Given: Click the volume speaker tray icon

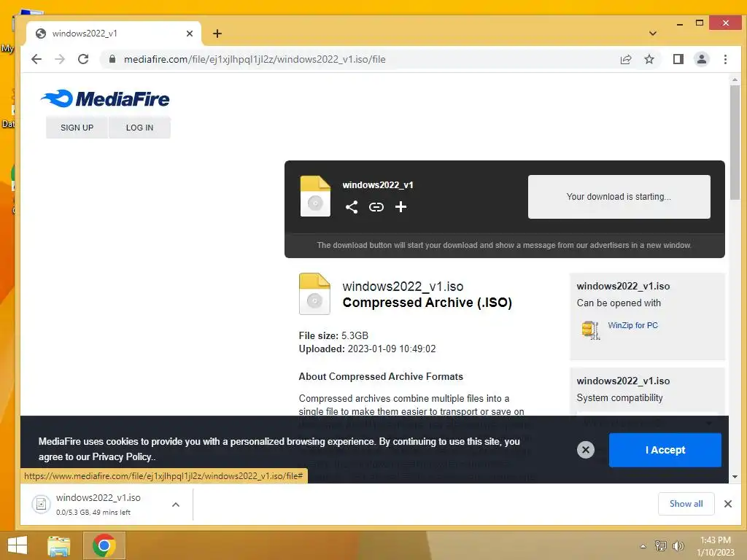Looking at the screenshot, I should (678, 545).
